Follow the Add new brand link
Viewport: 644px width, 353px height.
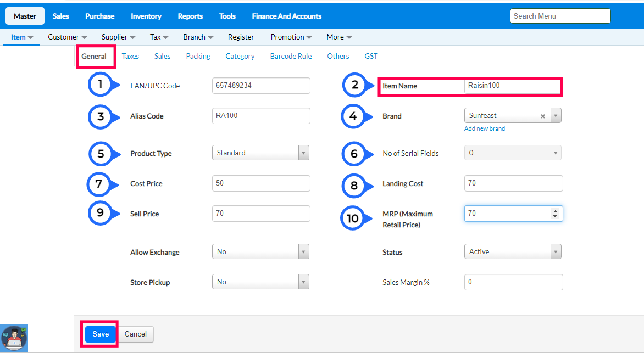(484, 128)
